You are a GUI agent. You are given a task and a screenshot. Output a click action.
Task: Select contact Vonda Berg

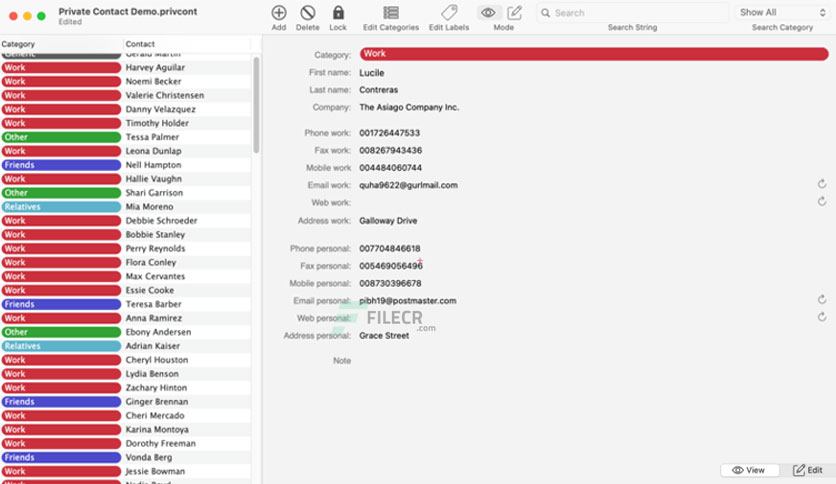click(x=149, y=457)
